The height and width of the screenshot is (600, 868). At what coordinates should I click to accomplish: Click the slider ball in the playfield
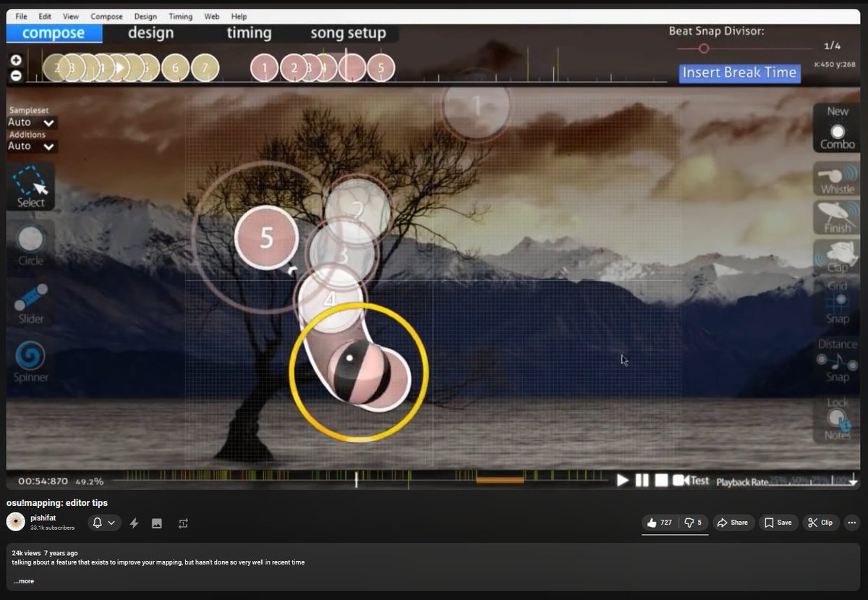(359, 373)
